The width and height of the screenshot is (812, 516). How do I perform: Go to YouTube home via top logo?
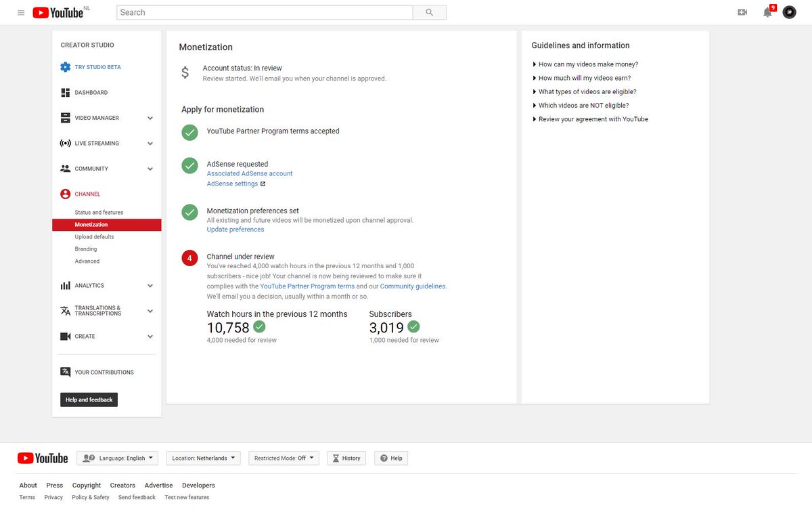[x=58, y=12]
